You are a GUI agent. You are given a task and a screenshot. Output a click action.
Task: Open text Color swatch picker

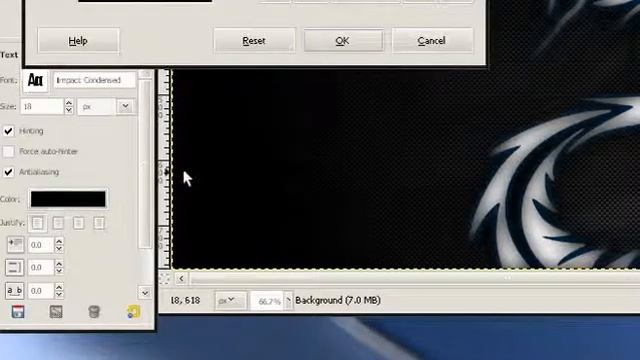pyautogui.click(x=68, y=199)
